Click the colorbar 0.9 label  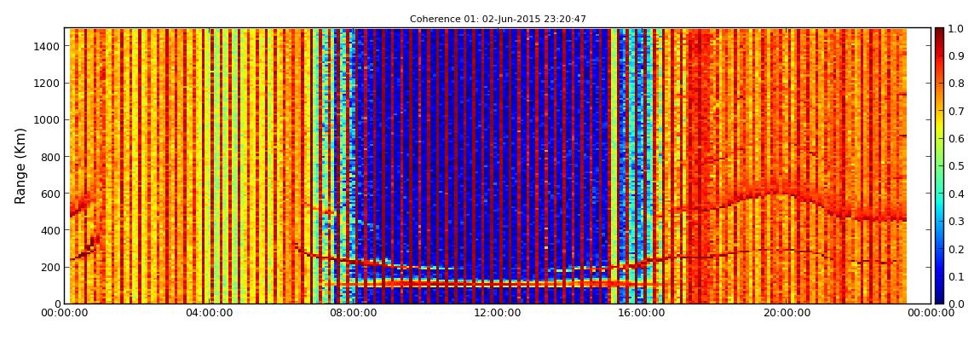955,56
